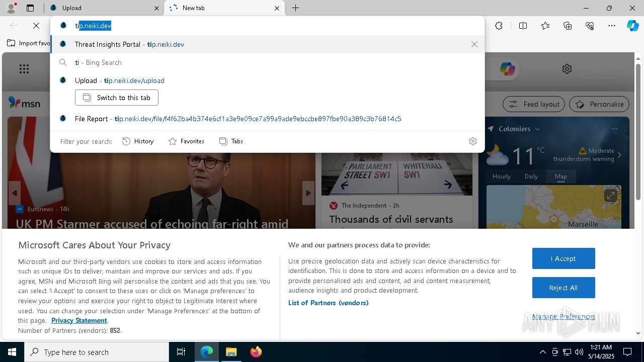Select the Map weather tab
Screen dimensions: 644x362
point(560,176)
